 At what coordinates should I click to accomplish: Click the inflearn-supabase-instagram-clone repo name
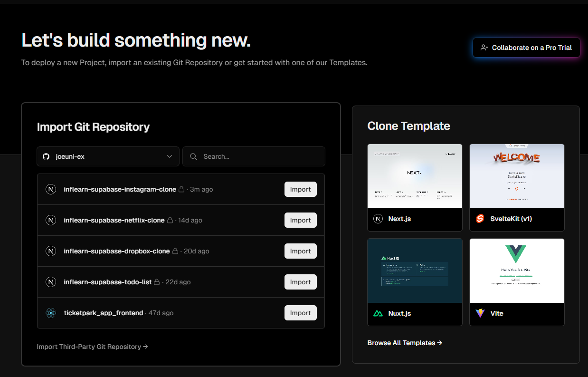coord(120,189)
